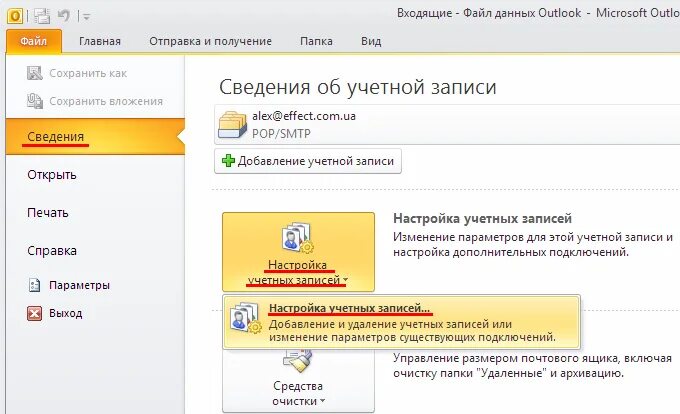Click the account settings icon on large button

pyautogui.click(x=297, y=237)
